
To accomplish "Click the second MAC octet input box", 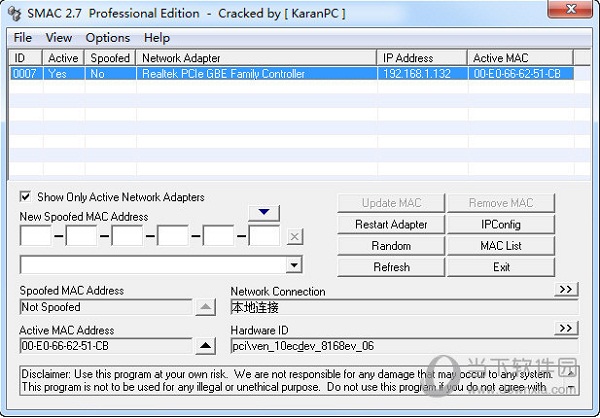I will 81,235.
